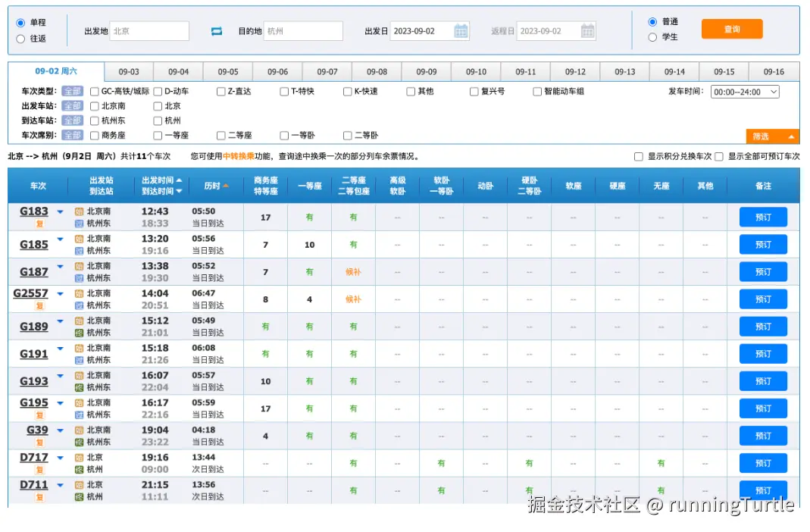Screen dimensions: 810x532
Task: Click the orange 查询 search button
Action: (x=732, y=29)
